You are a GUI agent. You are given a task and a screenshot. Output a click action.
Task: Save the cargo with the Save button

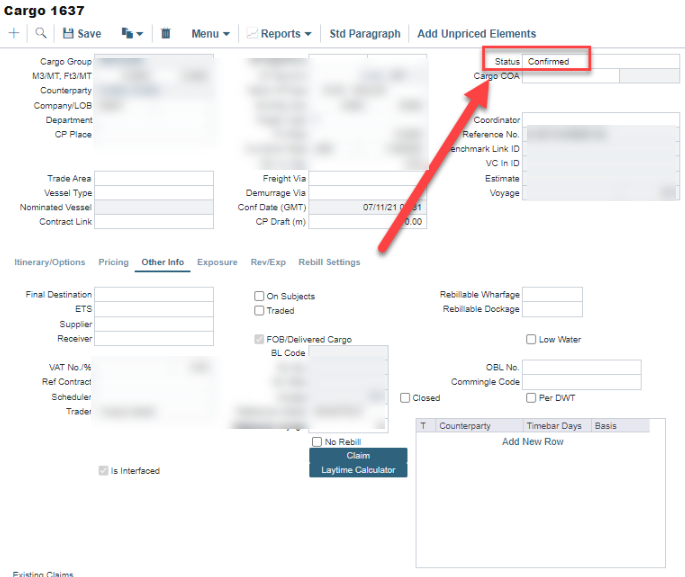pos(82,34)
